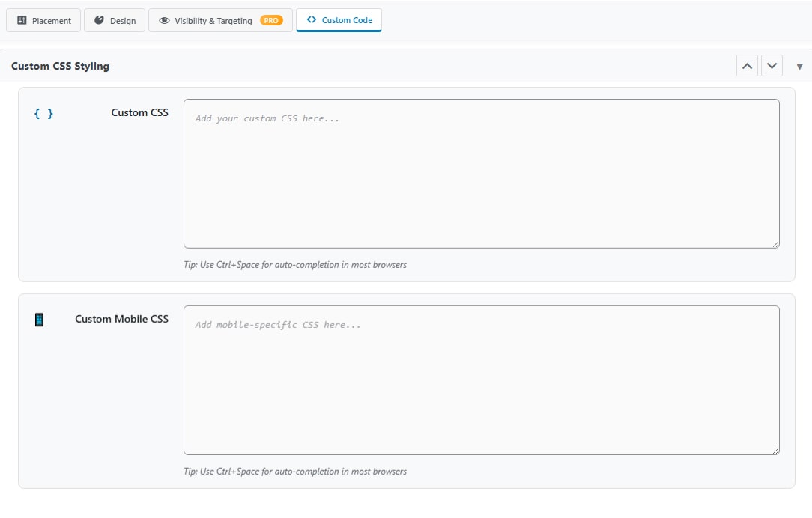Image resolution: width=812 pixels, height=518 pixels.
Task: Focus the Custom CSS text area
Action: click(482, 174)
